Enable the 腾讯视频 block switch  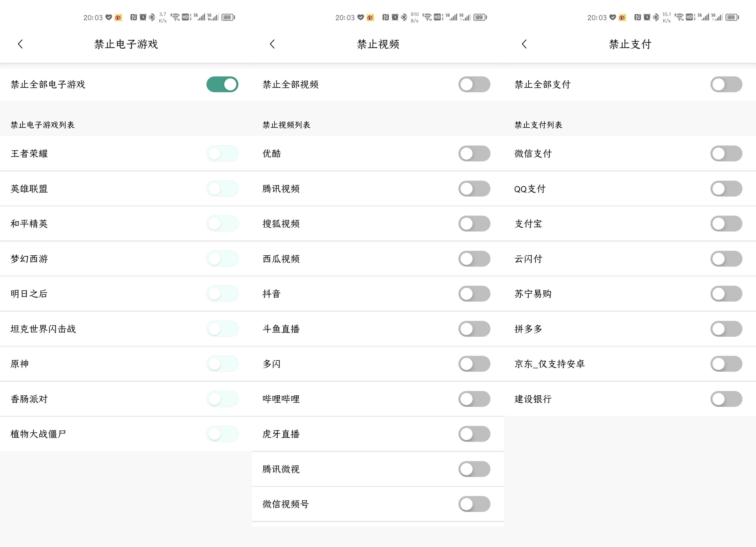[474, 189]
